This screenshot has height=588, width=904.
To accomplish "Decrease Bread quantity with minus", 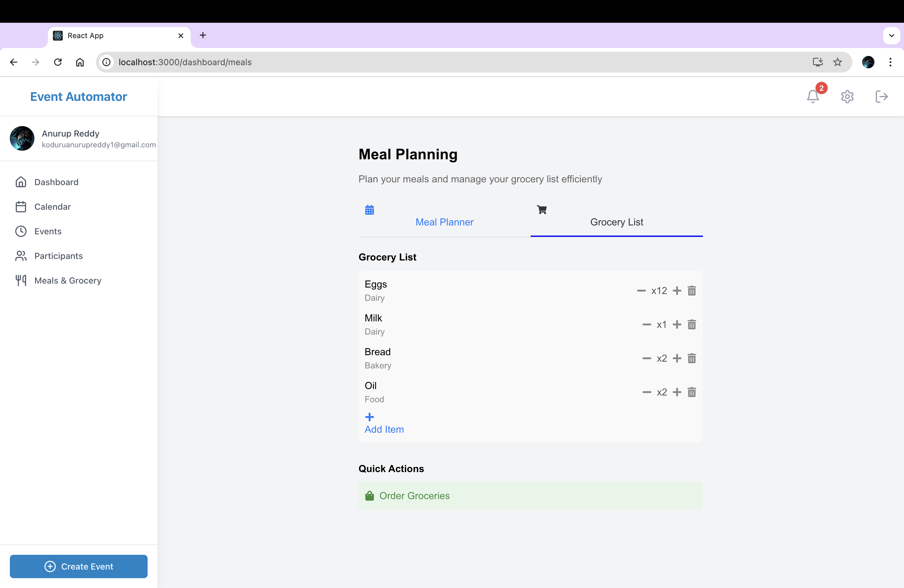I will tap(646, 358).
